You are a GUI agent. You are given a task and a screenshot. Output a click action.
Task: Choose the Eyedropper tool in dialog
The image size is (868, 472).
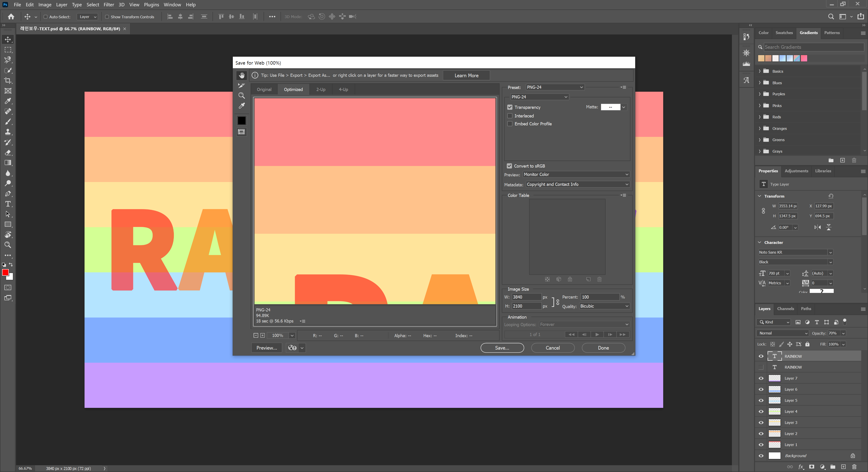click(x=242, y=106)
